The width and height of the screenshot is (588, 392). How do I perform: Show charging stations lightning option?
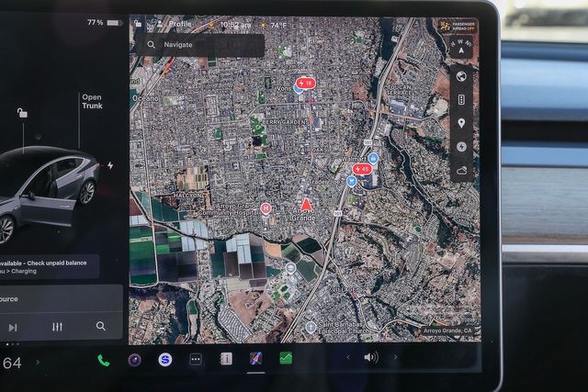click(x=461, y=147)
